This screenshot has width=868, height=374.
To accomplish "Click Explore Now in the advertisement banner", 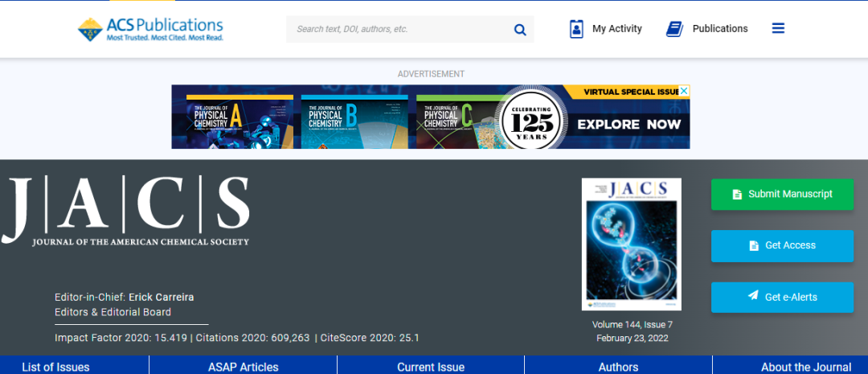I will (x=628, y=125).
